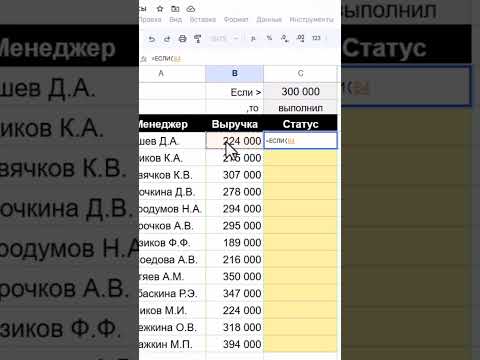The image size is (480, 360).
Task: Select revenue cell 347 000
Action: tap(234, 293)
